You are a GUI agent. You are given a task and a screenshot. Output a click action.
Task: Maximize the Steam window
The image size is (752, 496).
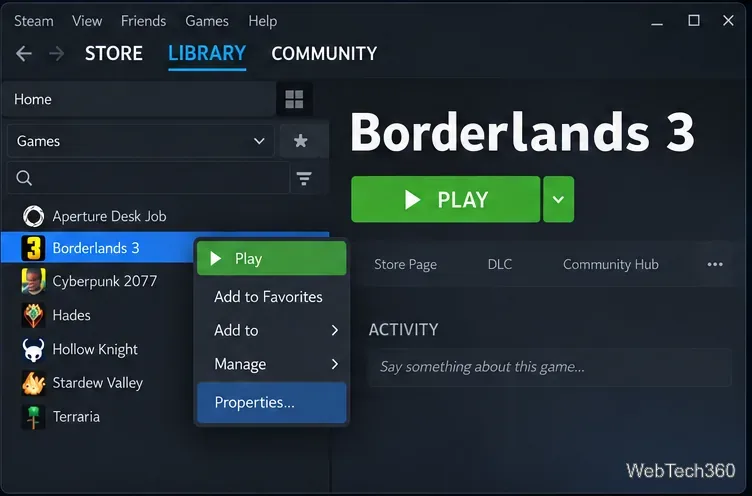coord(693,21)
